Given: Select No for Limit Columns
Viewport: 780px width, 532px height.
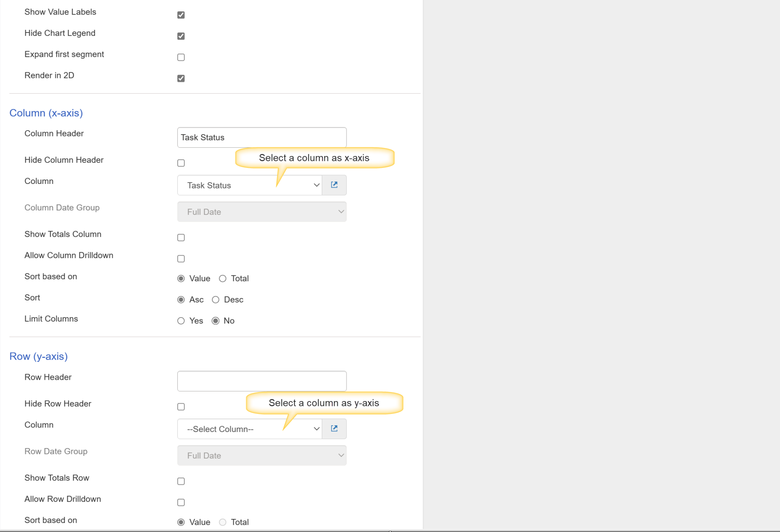Looking at the screenshot, I should tap(215, 321).
